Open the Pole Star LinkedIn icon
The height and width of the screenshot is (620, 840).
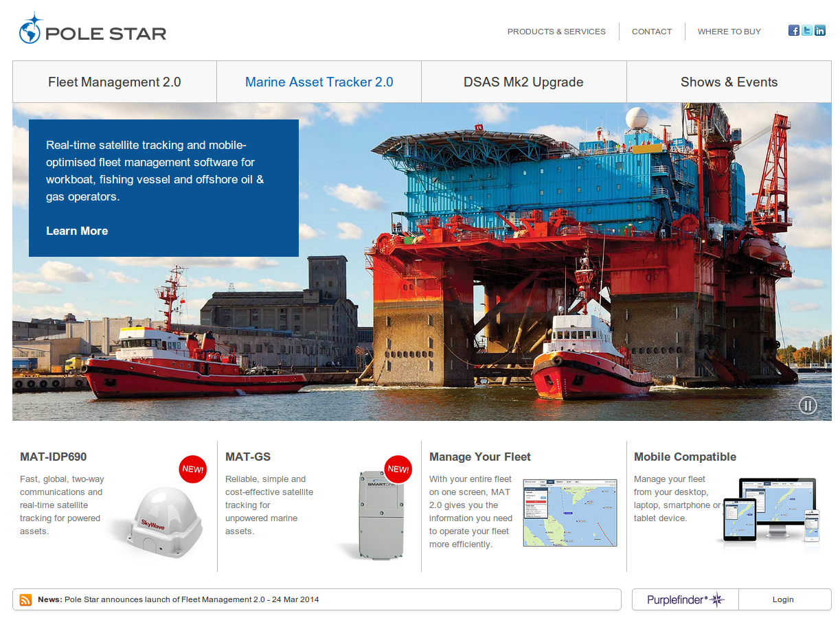[820, 30]
